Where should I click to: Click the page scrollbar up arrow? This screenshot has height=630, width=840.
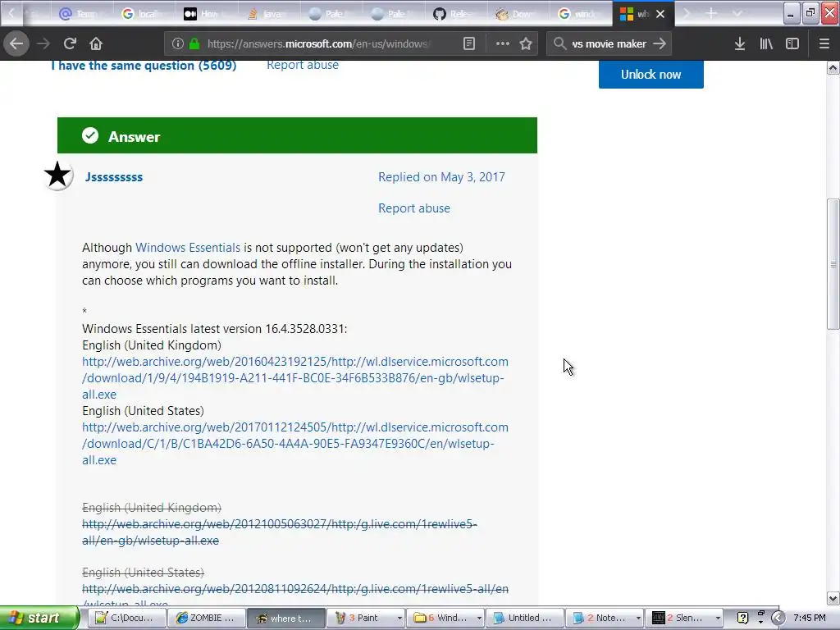(833, 67)
